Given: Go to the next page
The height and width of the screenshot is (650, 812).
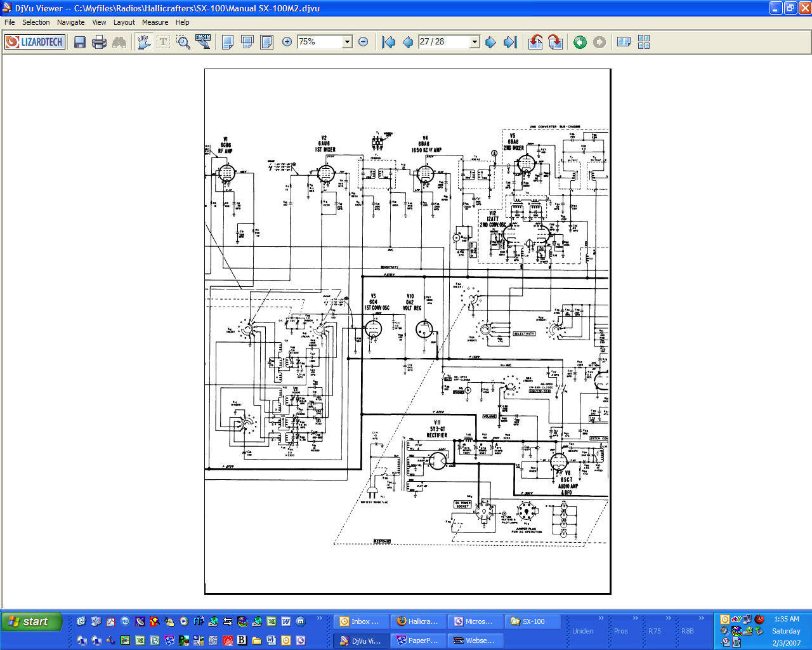Looking at the screenshot, I should tap(490, 42).
